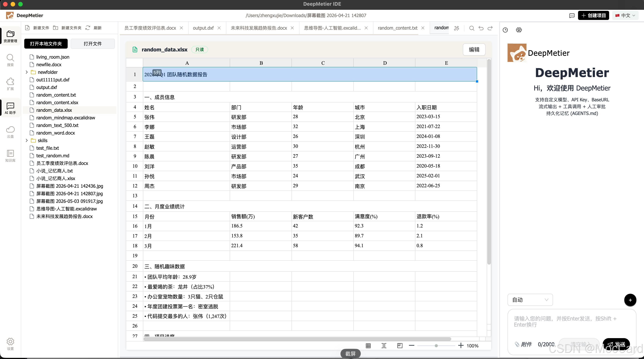Click the zoom in plus icon
This screenshot has height=359, width=644.
[x=461, y=346]
